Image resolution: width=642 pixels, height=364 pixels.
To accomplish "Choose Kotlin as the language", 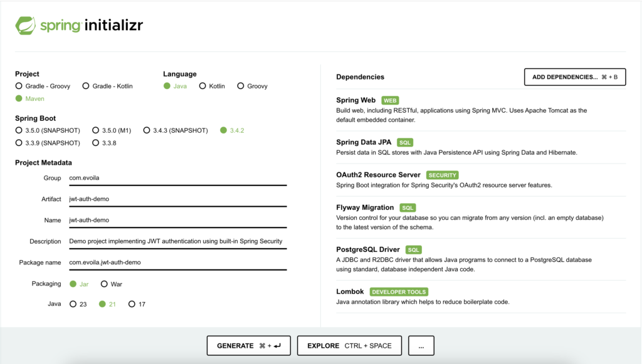I will click(x=203, y=86).
